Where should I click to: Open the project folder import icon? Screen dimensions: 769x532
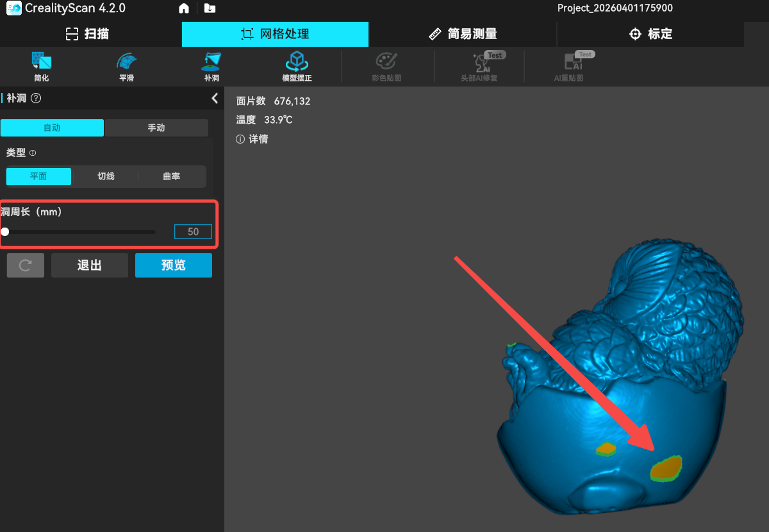click(x=209, y=8)
